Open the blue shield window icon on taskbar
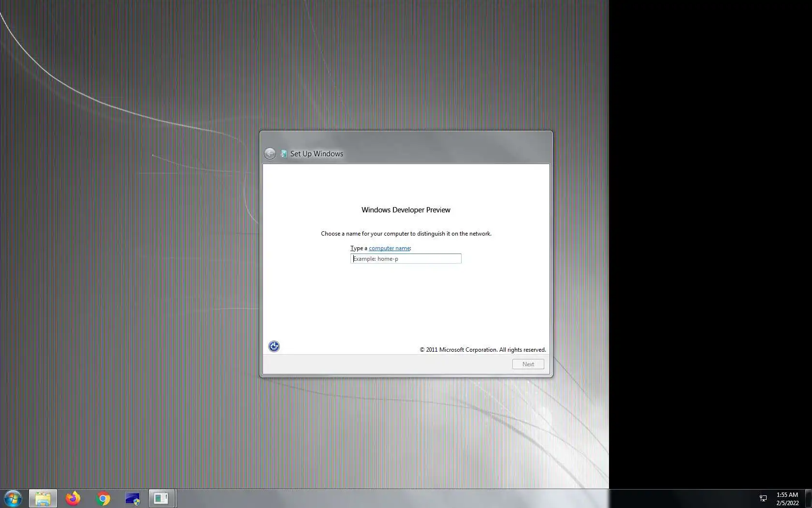Viewport: 812px width, 508px height. 132,498
